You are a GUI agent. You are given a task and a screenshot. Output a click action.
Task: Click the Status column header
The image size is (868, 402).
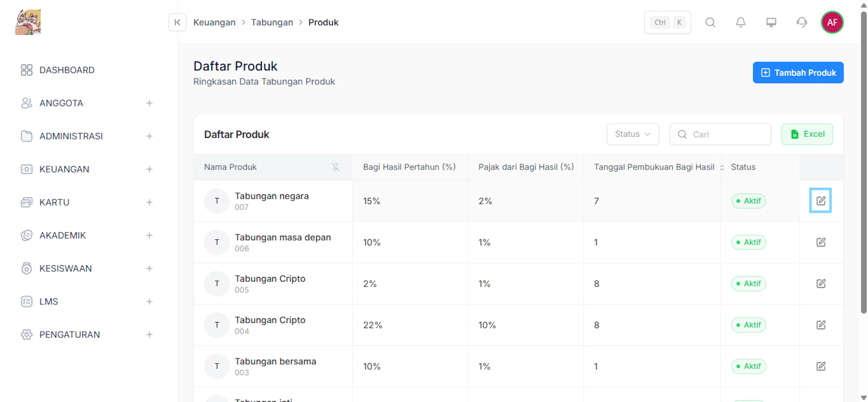pyautogui.click(x=743, y=167)
